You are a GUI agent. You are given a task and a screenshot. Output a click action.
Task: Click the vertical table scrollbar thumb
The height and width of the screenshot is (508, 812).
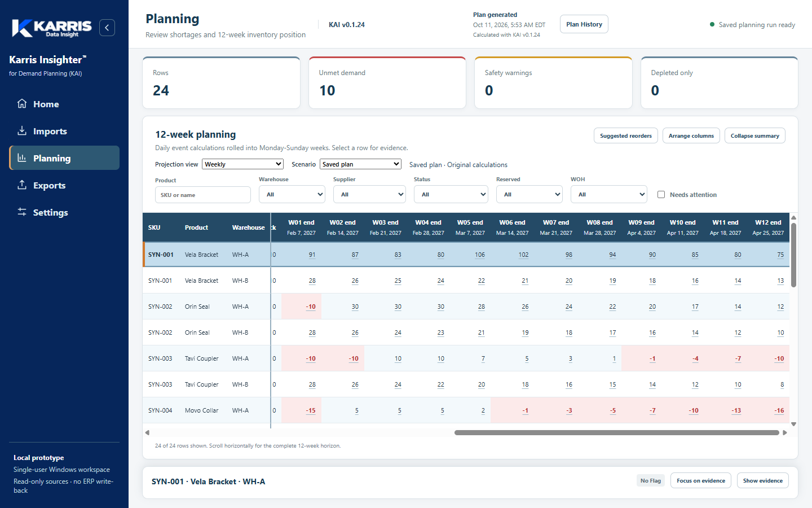793,255
